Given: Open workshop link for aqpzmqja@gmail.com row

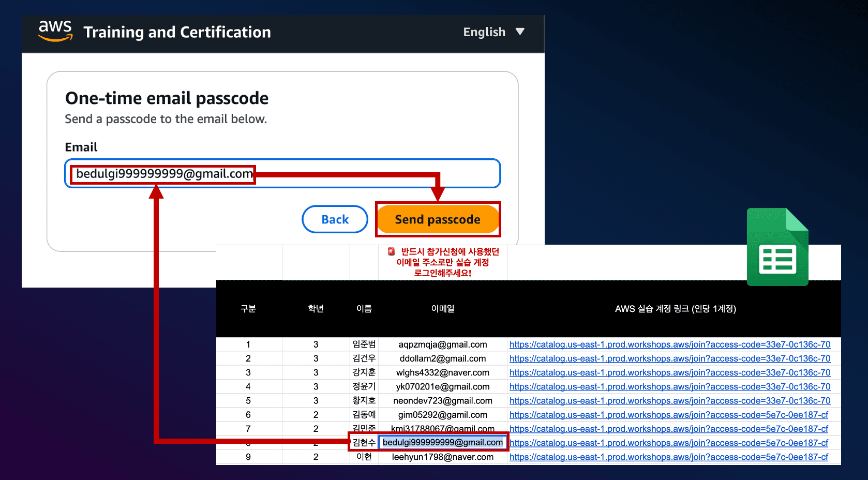Looking at the screenshot, I should pos(669,344).
